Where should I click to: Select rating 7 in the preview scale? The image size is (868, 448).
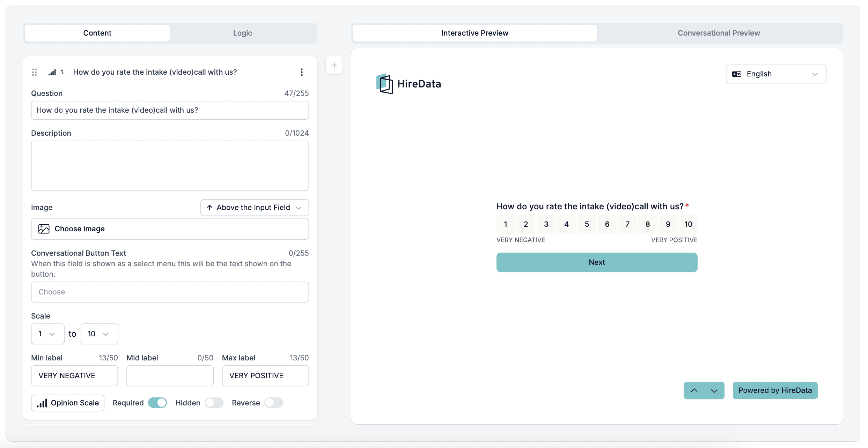point(627,224)
